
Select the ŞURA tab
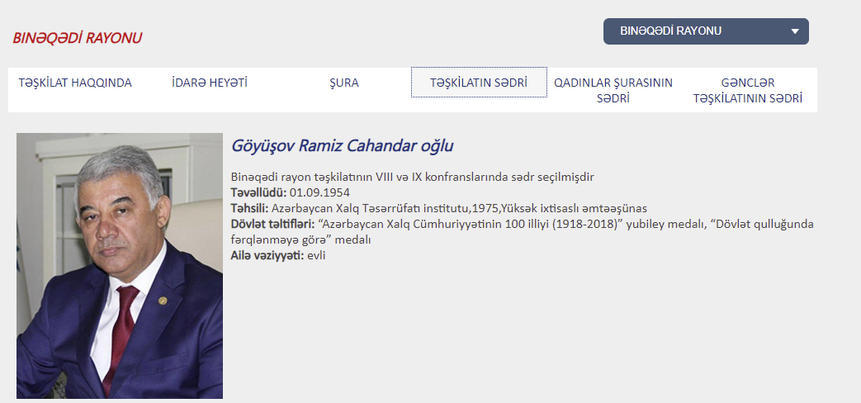coord(344,83)
